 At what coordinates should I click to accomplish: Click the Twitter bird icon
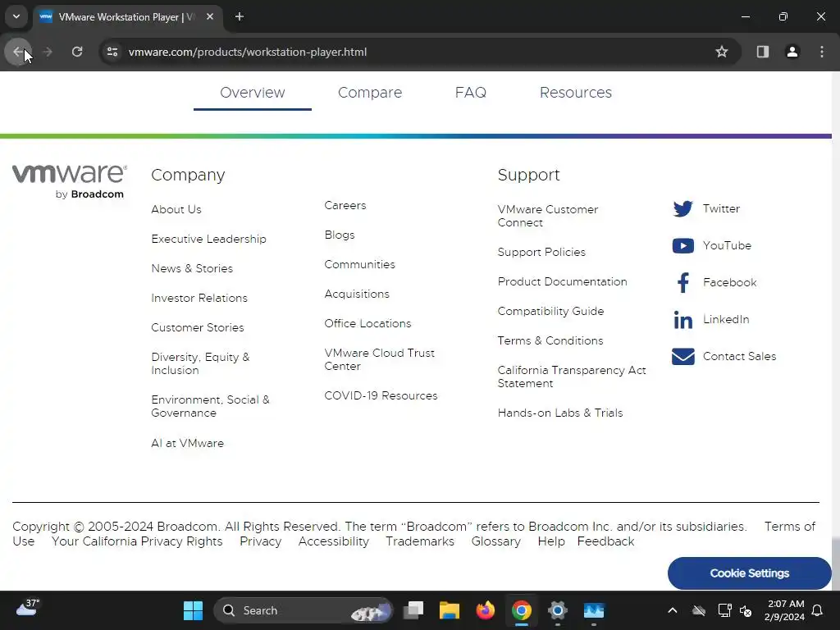(683, 208)
